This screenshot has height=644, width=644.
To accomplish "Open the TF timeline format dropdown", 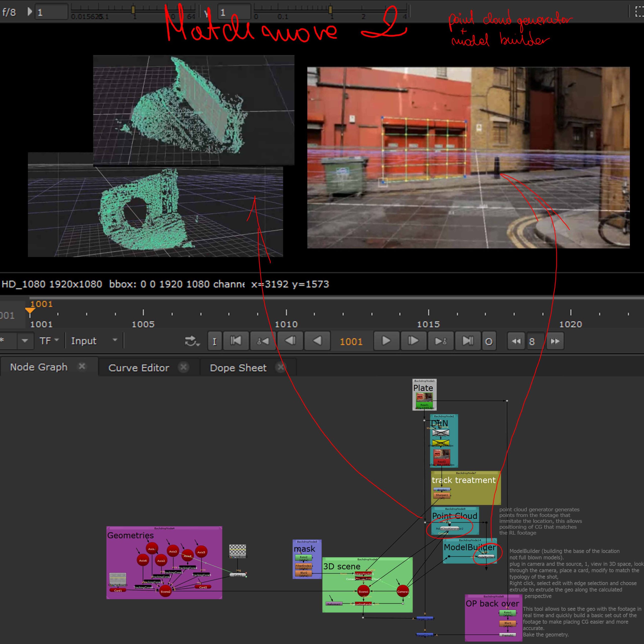I will [49, 341].
